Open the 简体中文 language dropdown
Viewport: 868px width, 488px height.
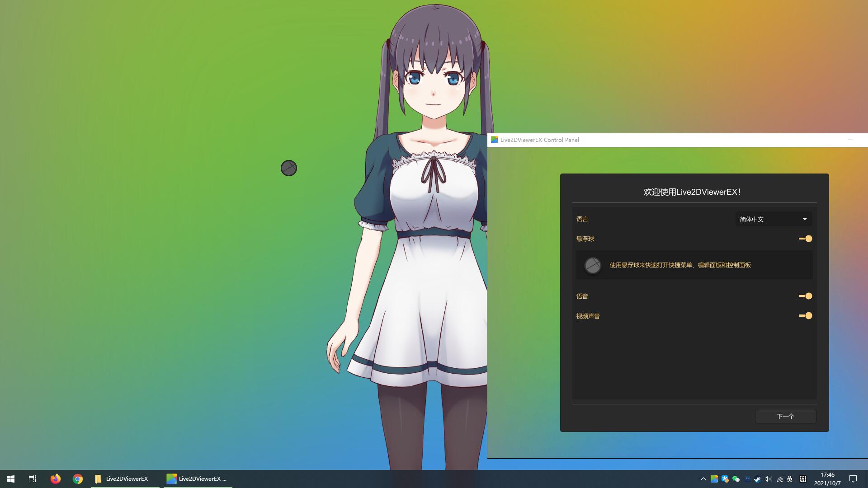(773, 219)
